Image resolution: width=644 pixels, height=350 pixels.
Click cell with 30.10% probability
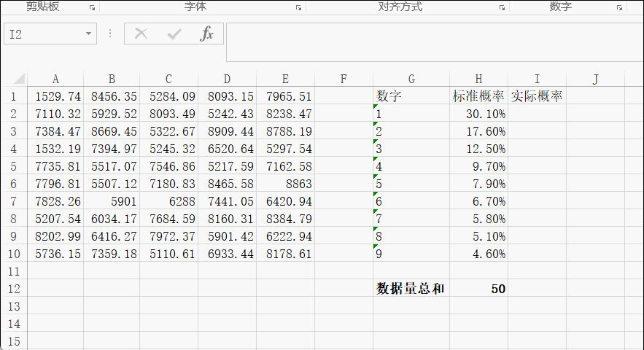(x=478, y=114)
